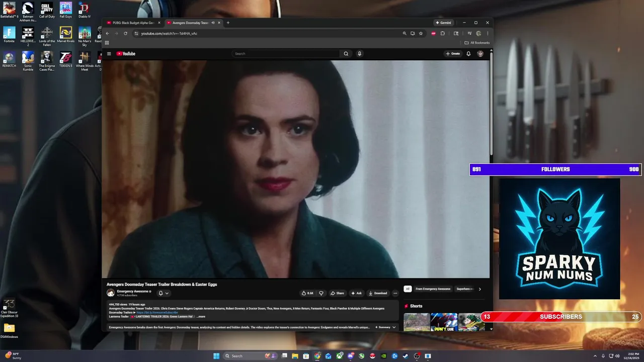Screen dimensions: 644x362
Task: Click the YouTube search input field
Action: pyautogui.click(x=286, y=54)
